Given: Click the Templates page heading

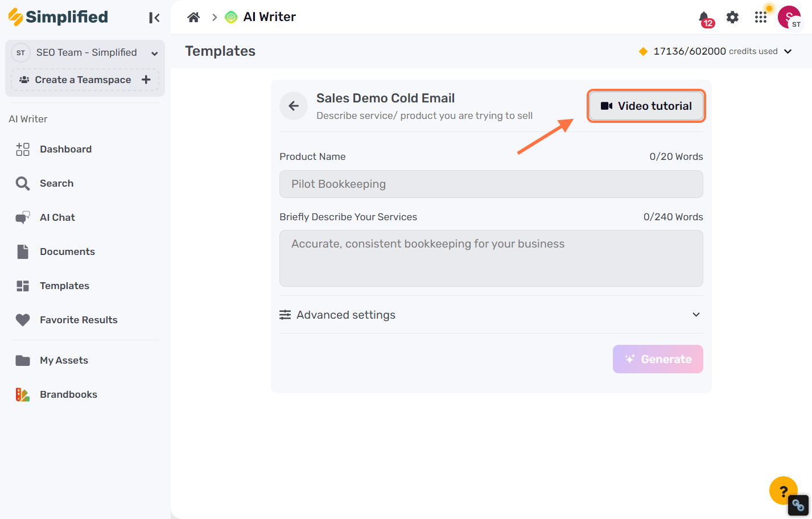Looking at the screenshot, I should click(x=220, y=51).
